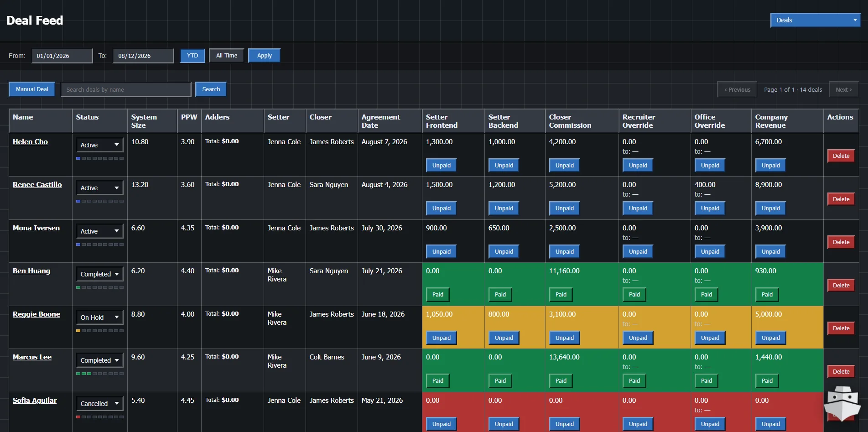Toggle Sofia Aguilar Setter Frontend Unpaid status
The width and height of the screenshot is (868, 432).
pos(442,424)
